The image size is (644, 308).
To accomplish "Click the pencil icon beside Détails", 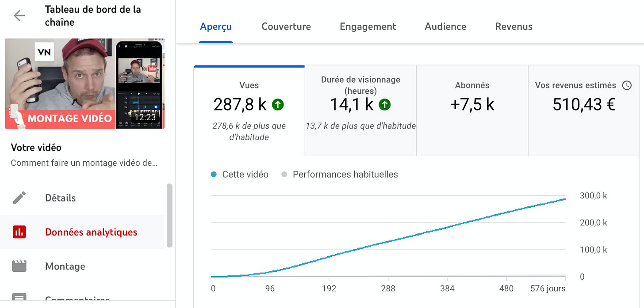I will (x=19, y=198).
